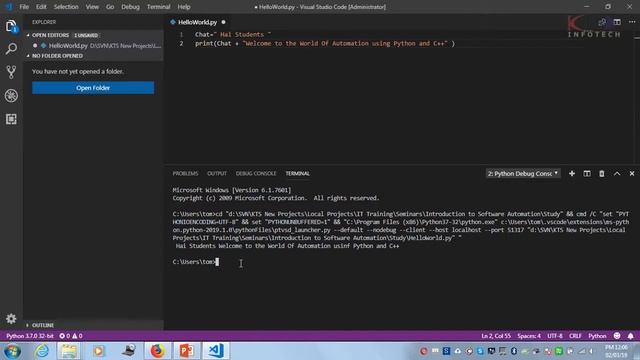This screenshot has width=640, height=360.
Task: Expand the Outline section
Action: (x=94, y=325)
